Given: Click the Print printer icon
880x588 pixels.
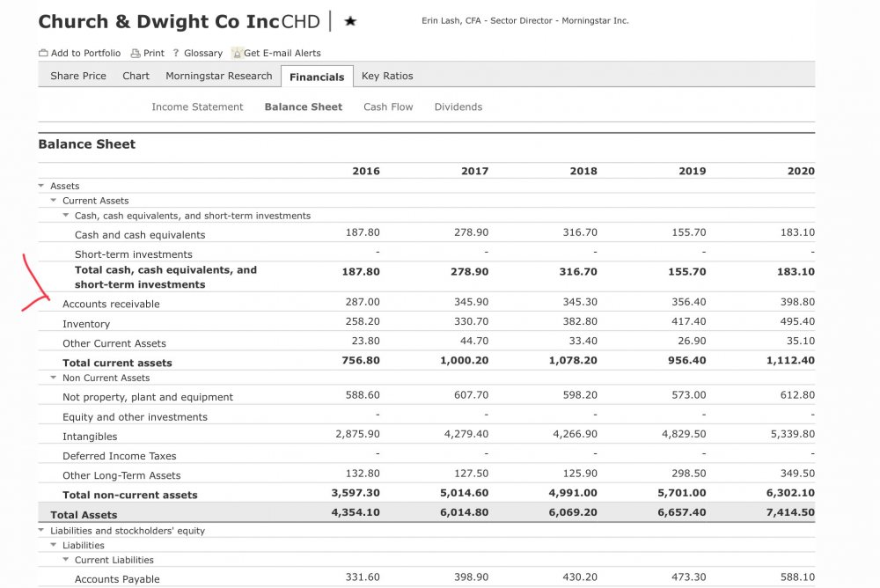Looking at the screenshot, I should tap(136, 53).
